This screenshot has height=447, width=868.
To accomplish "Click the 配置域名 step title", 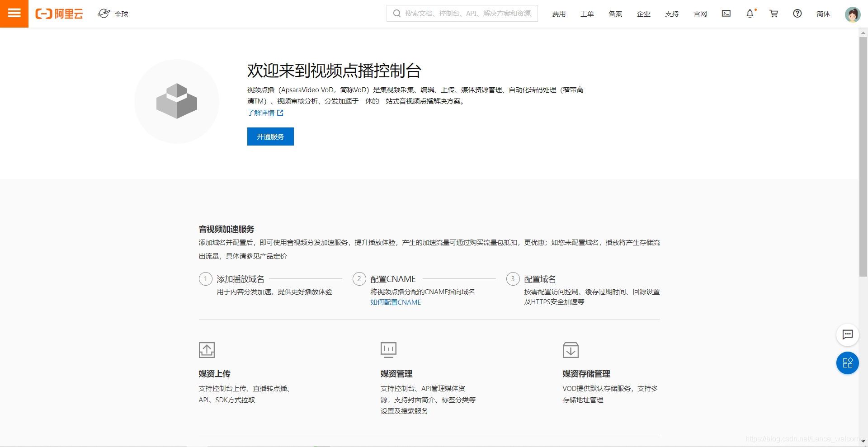I will tap(540, 279).
